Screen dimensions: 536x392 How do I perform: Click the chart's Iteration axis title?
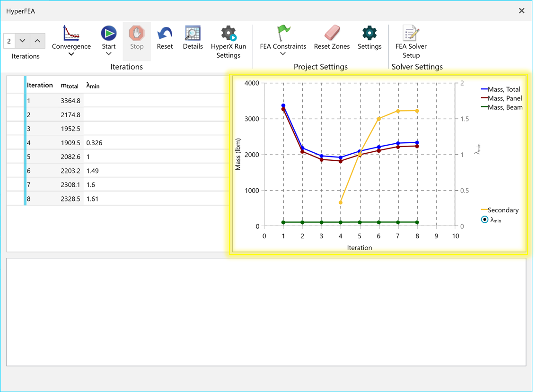[359, 247]
